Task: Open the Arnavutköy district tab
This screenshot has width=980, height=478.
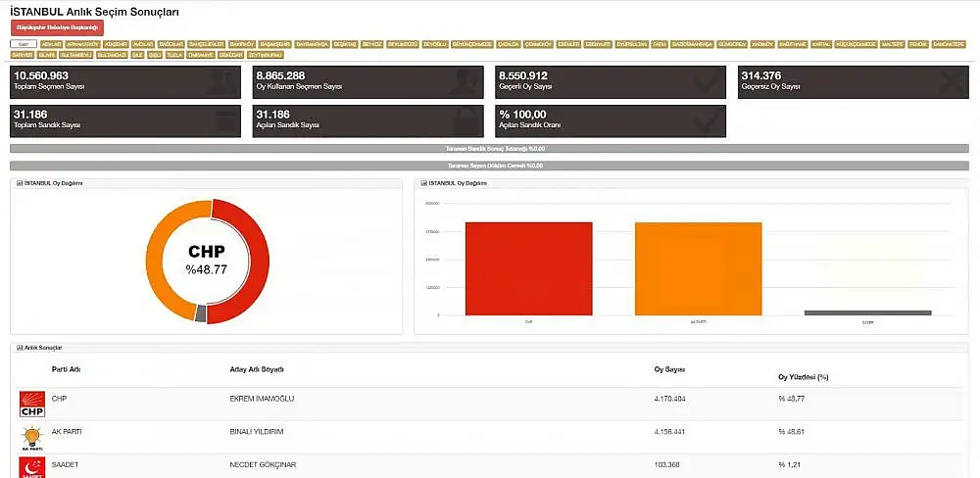Action: (83, 44)
